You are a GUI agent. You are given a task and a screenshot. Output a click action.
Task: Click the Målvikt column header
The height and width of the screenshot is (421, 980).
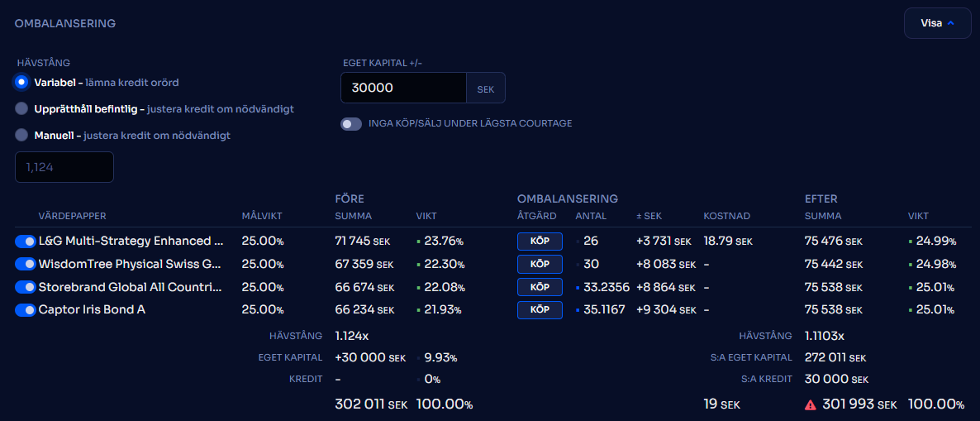[261, 216]
